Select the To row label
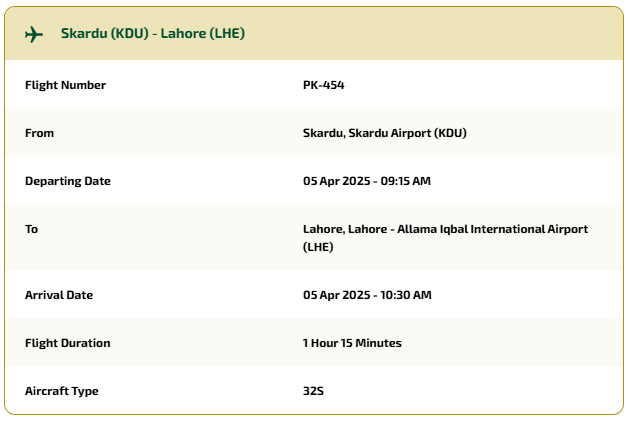 (31, 229)
